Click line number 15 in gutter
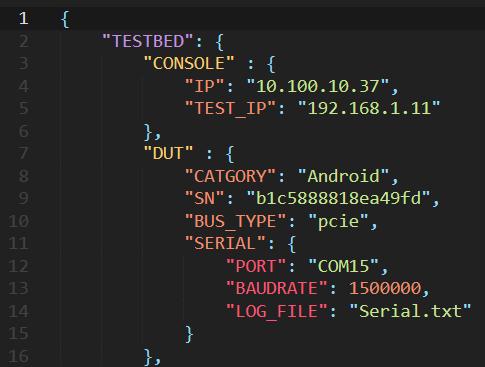Viewport: 485px width, 367px height. (19, 333)
